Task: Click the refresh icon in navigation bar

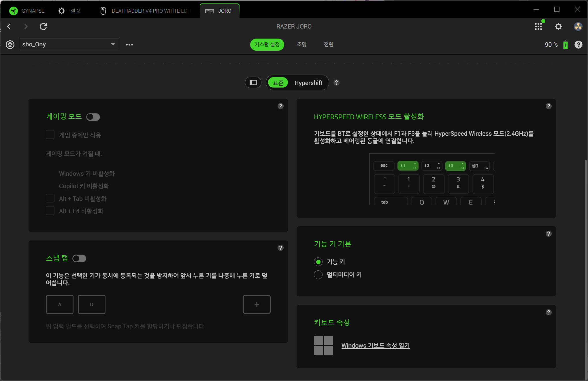Action: (43, 26)
